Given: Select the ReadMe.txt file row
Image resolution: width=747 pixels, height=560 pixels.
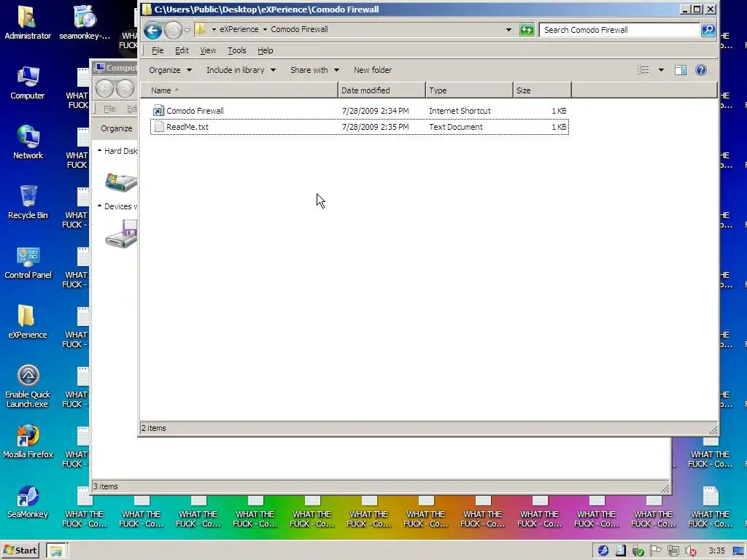Looking at the screenshot, I should (359, 127).
